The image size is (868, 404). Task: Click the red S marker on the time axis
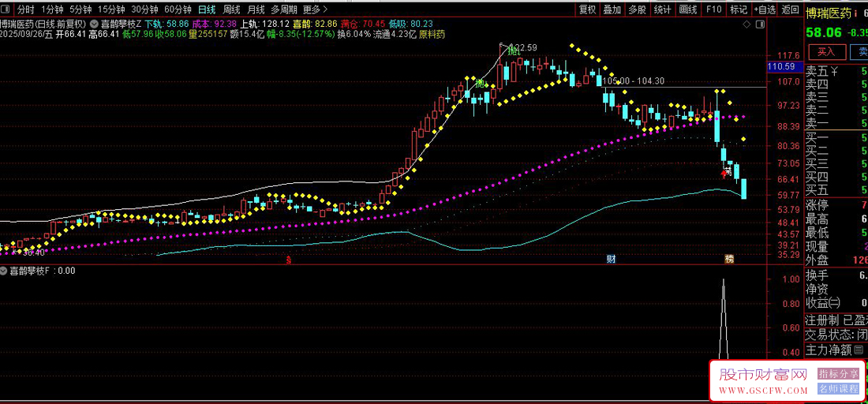coord(288,259)
